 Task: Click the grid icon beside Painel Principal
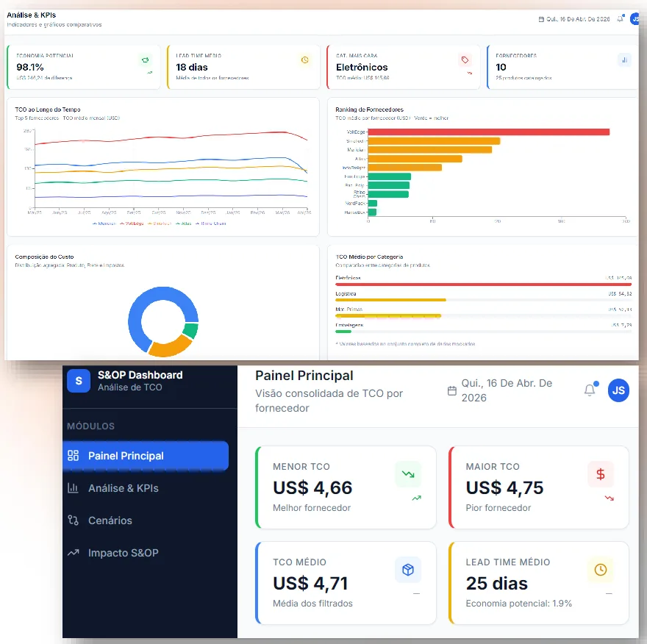point(73,456)
